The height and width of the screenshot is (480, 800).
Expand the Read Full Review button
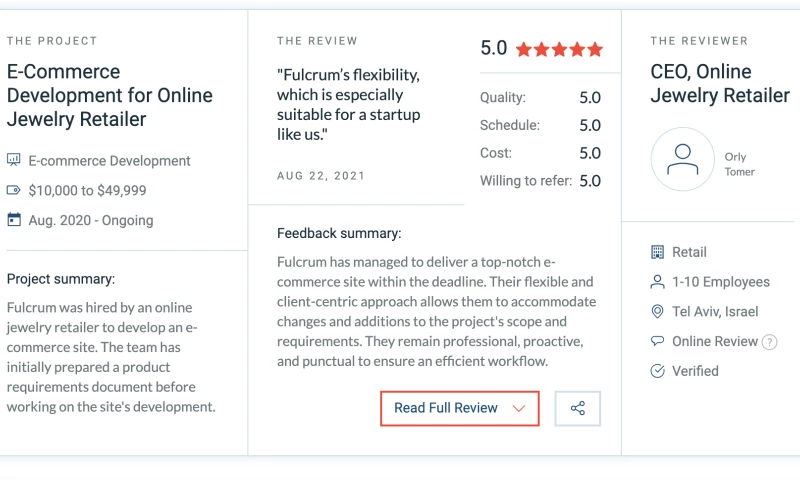click(459, 409)
